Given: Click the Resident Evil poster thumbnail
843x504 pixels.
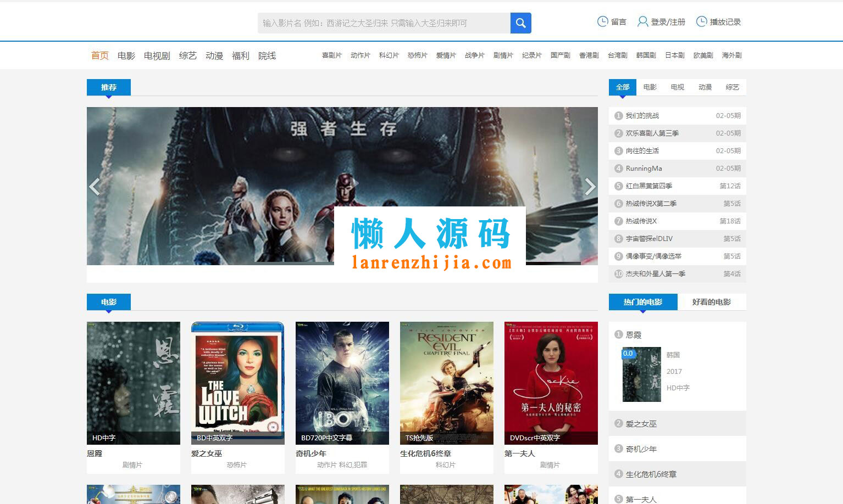Looking at the screenshot, I should coord(446,383).
